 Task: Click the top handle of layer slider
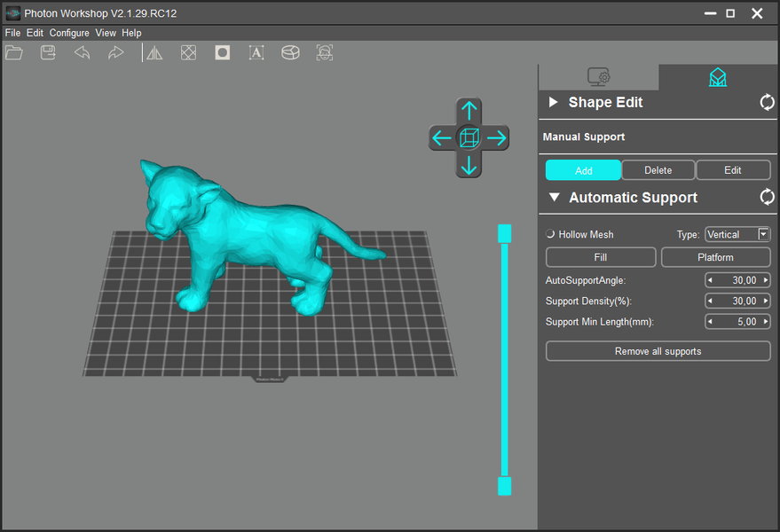(x=504, y=232)
